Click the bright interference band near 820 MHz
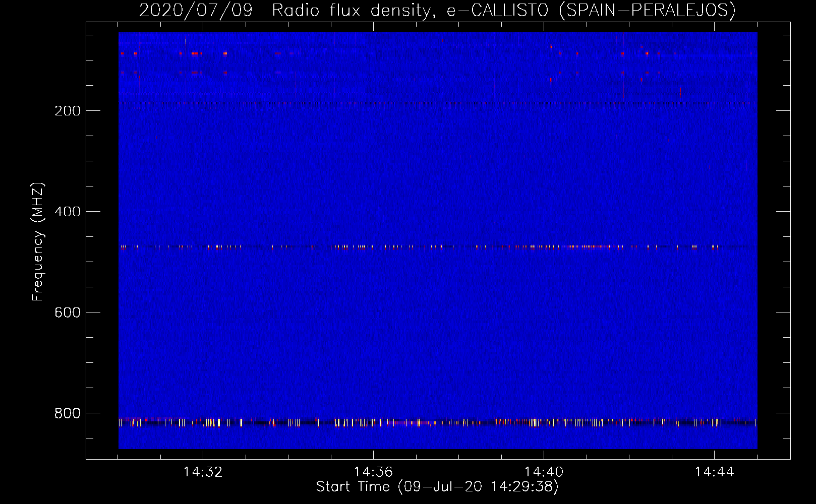Viewport: 816px width, 504px height. point(438,422)
